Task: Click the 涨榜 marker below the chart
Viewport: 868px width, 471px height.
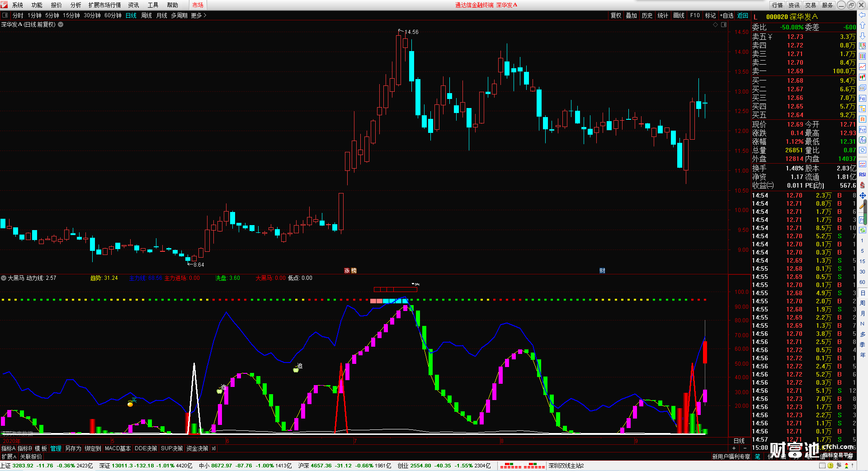Action: (350, 271)
